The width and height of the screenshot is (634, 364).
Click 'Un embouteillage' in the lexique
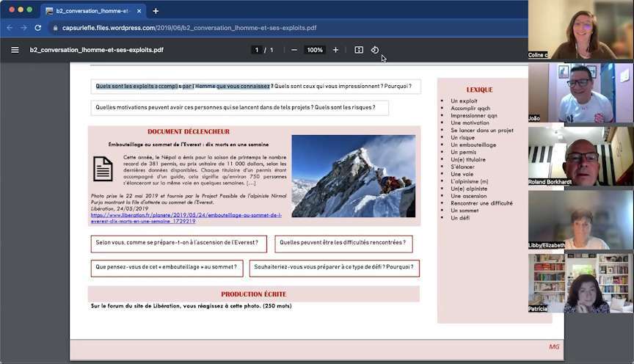pyautogui.click(x=473, y=145)
